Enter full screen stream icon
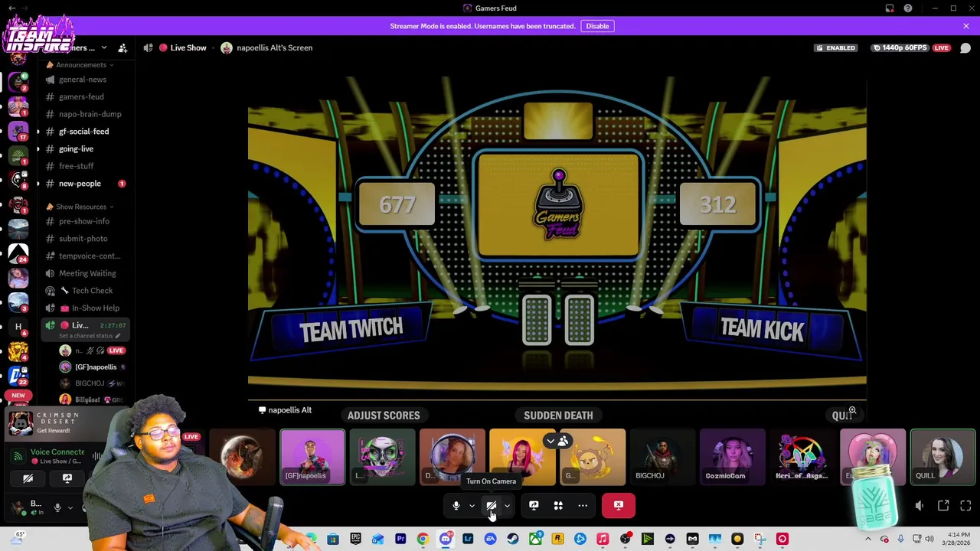This screenshot has height=551, width=980. pyautogui.click(x=965, y=506)
